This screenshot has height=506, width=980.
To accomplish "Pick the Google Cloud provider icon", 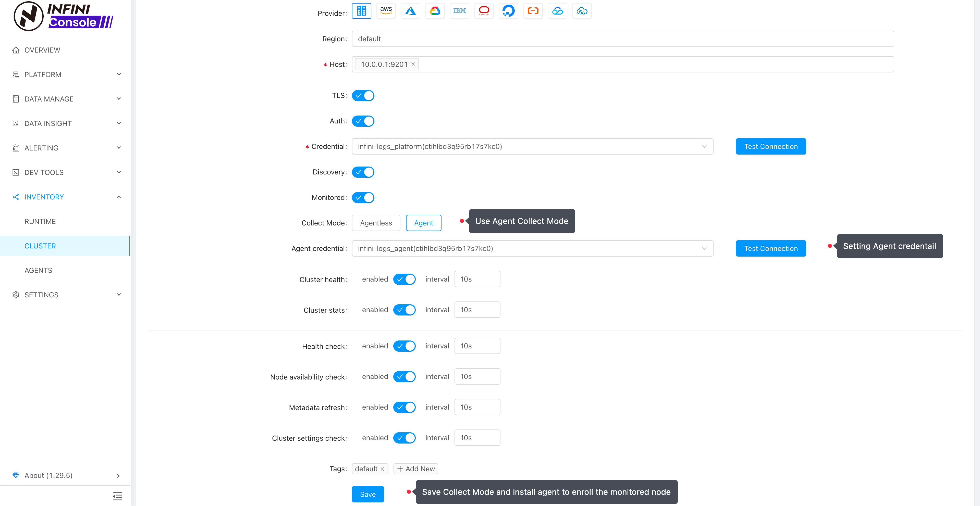I will click(435, 11).
